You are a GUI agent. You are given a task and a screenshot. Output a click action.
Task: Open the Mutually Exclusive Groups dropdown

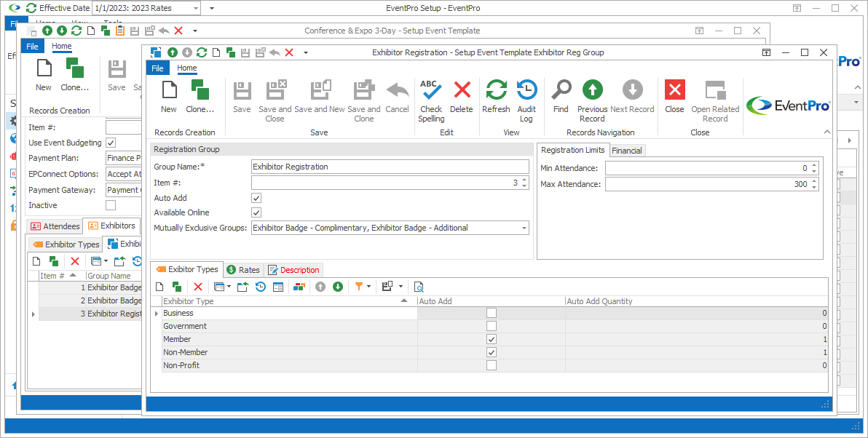click(524, 228)
